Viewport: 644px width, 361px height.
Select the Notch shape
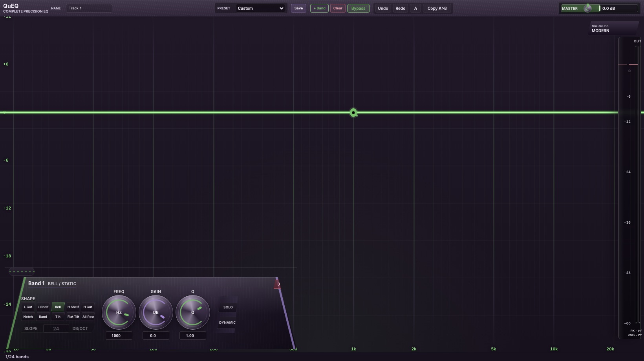tap(28, 317)
